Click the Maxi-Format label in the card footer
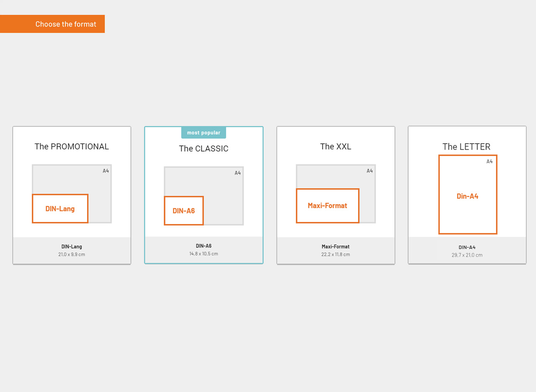 335,247
